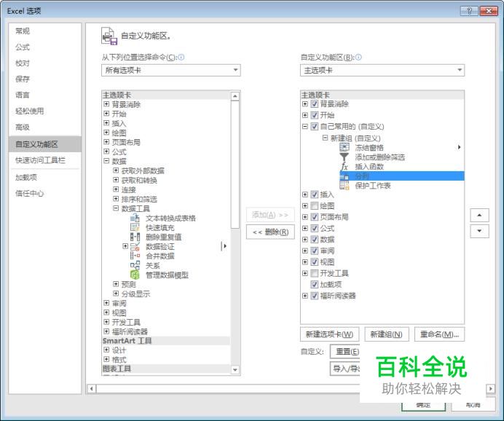Click the Freeze Panes (冻结窗格) icon
This screenshot has width=504, height=421.
tap(344, 148)
